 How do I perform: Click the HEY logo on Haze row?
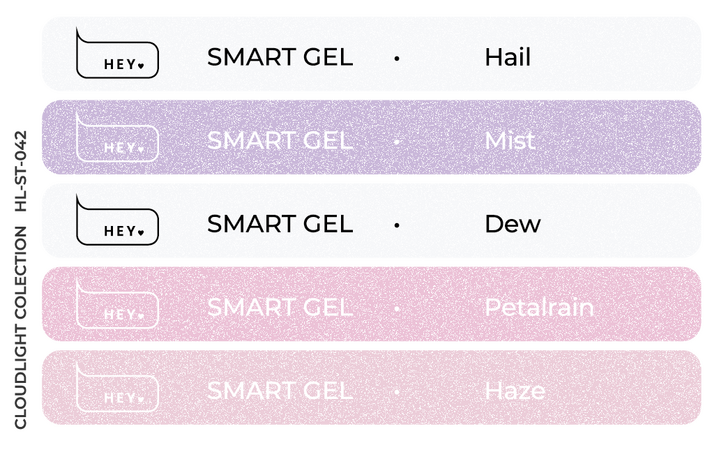pos(118,387)
